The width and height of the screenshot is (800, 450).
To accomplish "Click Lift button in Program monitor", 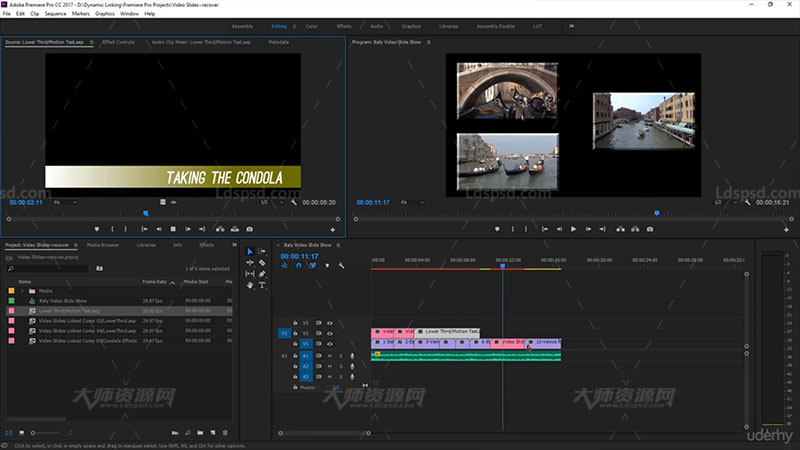I will click(x=620, y=230).
